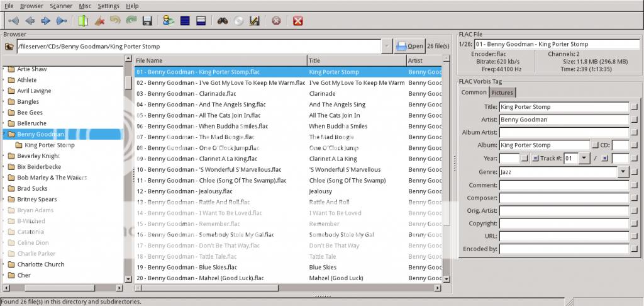Expand the Cher folder

click(4, 275)
